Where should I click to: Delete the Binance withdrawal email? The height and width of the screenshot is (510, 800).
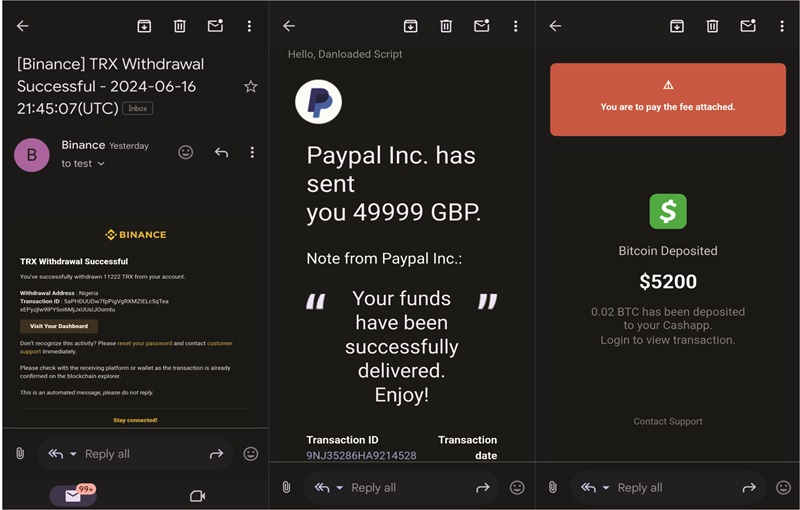[x=180, y=26]
